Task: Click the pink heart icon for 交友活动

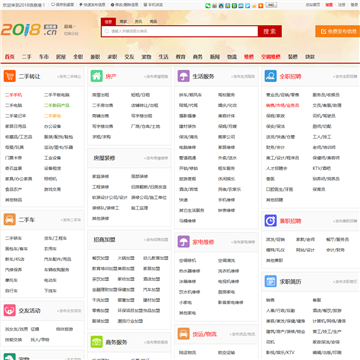Action: pyautogui.click(x=10, y=310)
